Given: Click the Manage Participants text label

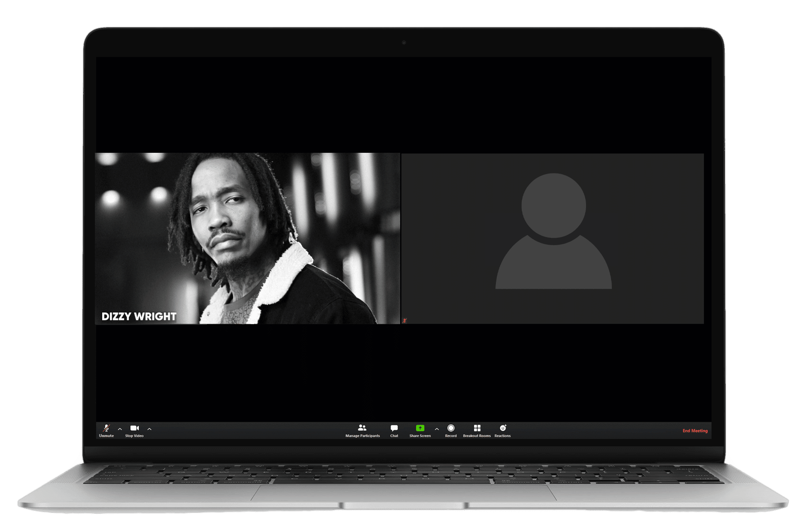Looking at the screenshot, I should click(362, 436).
